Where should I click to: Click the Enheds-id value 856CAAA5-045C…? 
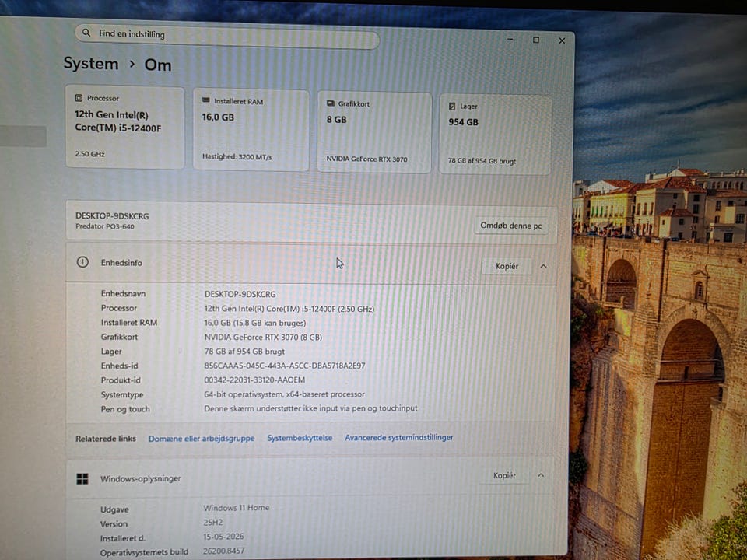[x=285, y=366]
